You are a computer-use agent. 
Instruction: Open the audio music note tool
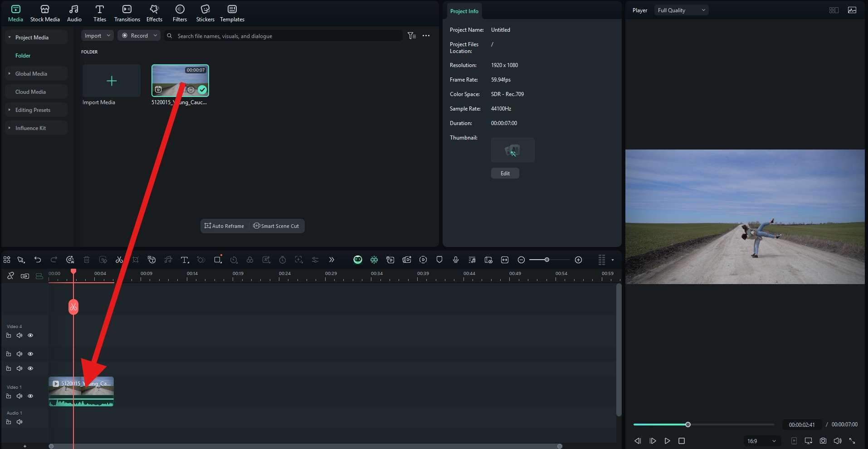coord(168,260)
